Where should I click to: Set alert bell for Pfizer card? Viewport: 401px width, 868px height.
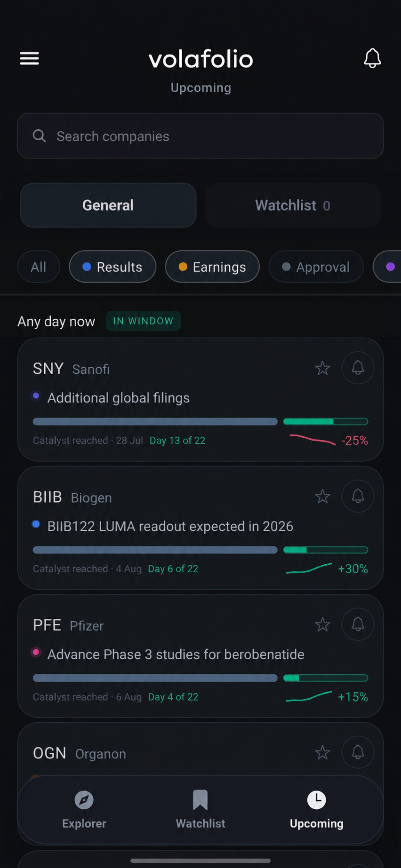click(358, 624)
